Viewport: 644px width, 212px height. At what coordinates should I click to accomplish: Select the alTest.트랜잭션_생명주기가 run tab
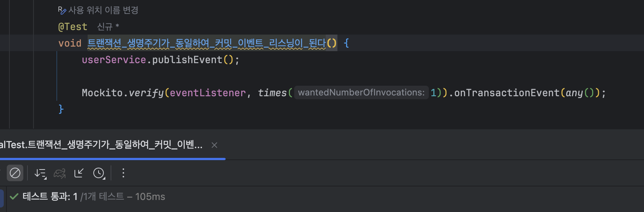101,145
